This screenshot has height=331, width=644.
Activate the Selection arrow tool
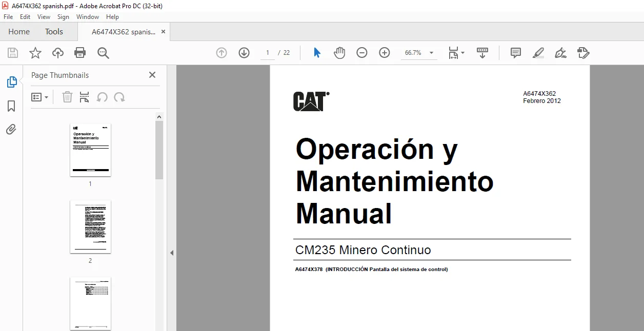pyautogui.click(x=317, y=53)
